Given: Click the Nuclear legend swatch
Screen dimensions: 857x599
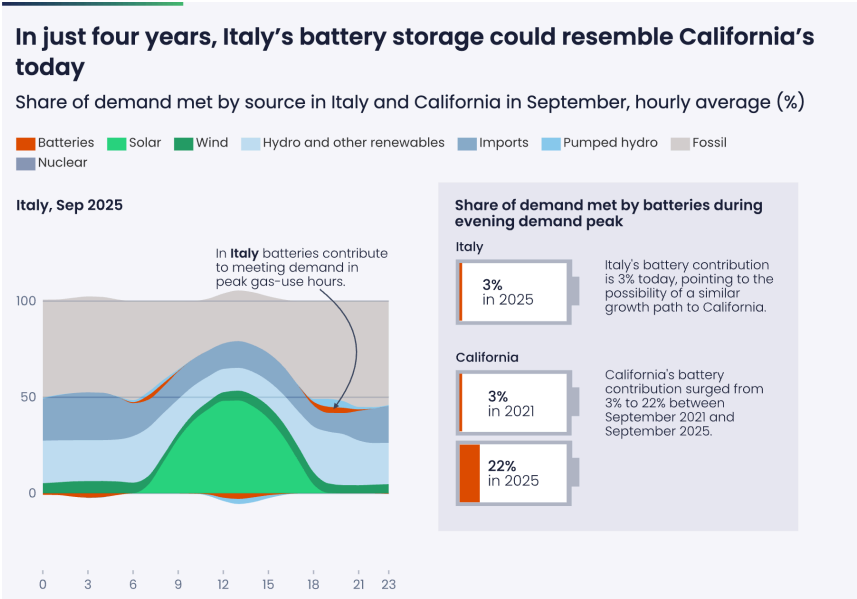Looking at the screenshot, I should point(26,163).
